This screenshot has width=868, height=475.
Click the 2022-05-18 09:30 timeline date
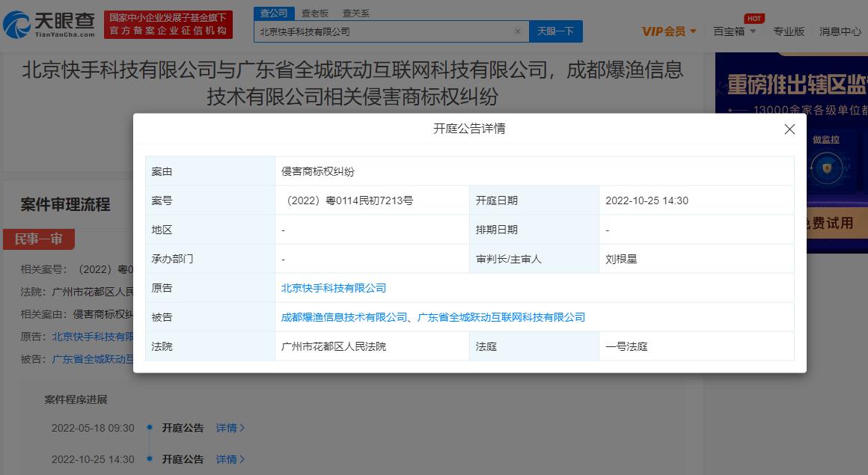pyautogui.click(x=93, y=428)
